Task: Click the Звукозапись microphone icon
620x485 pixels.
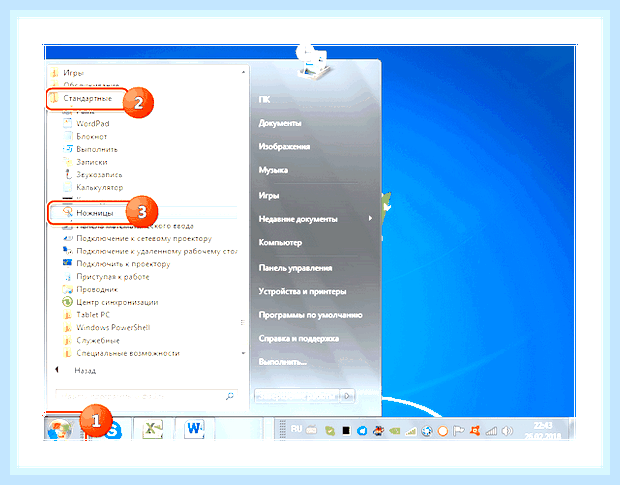Action: (x=68, y=174)
